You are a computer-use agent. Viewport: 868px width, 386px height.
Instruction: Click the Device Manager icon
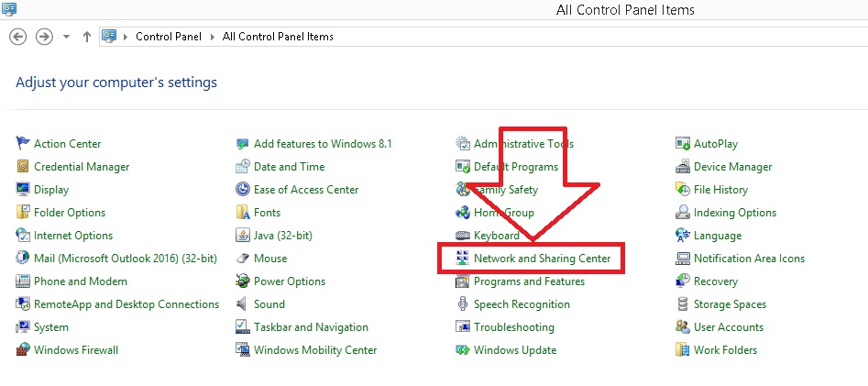683,166
